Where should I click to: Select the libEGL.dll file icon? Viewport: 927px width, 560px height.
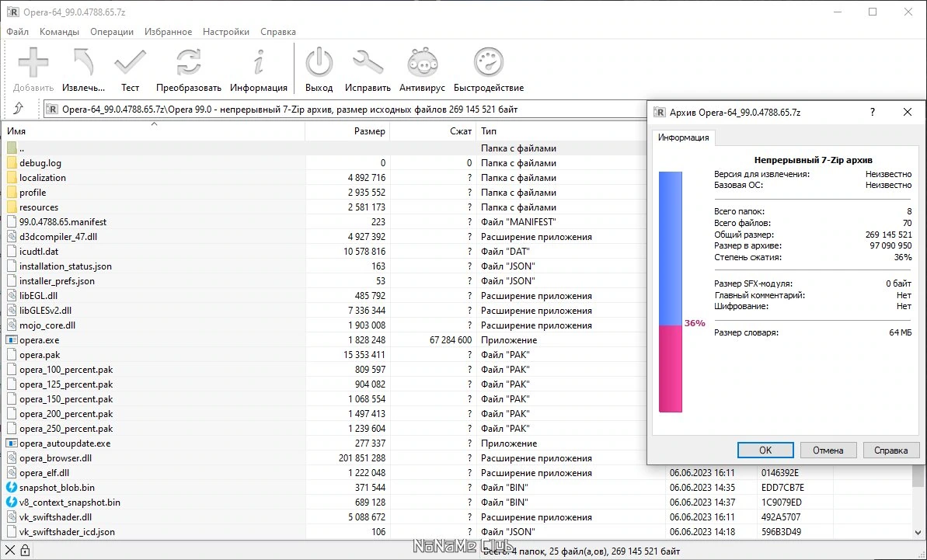12,296
